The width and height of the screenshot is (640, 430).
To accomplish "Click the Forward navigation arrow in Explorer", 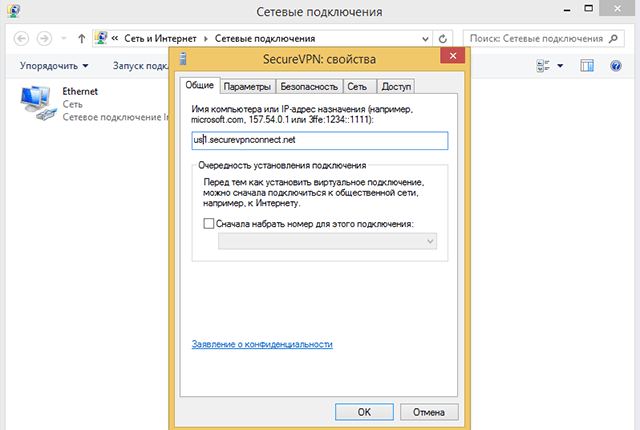I will coord(44,39).
